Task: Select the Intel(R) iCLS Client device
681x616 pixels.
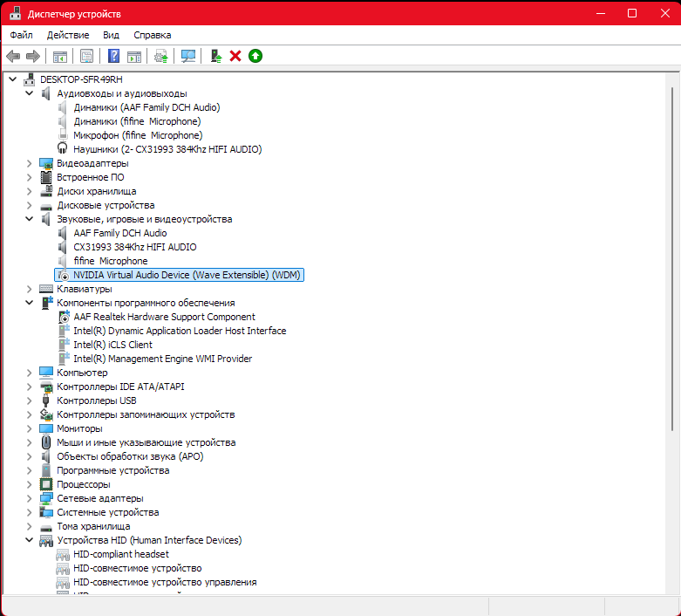Action: (x=112, y=345)
